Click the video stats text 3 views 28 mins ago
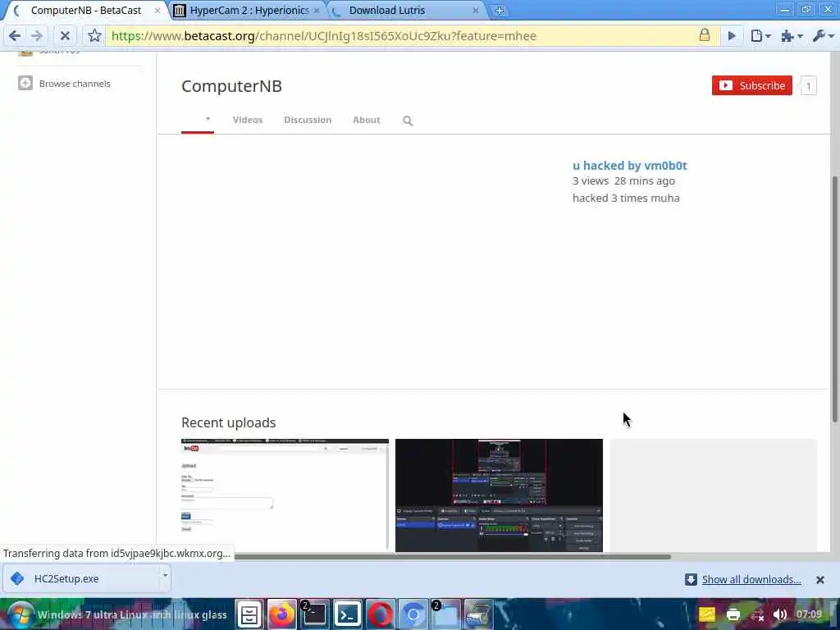The height and width of the screenshot is (630, 840). click(x=623, y=181)
